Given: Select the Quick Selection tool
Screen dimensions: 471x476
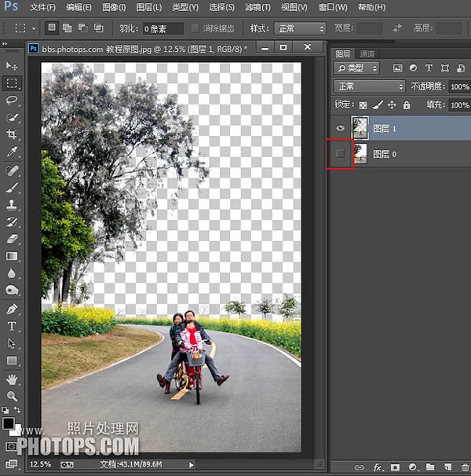Looking at the screenshot, I should coord(12,117).
